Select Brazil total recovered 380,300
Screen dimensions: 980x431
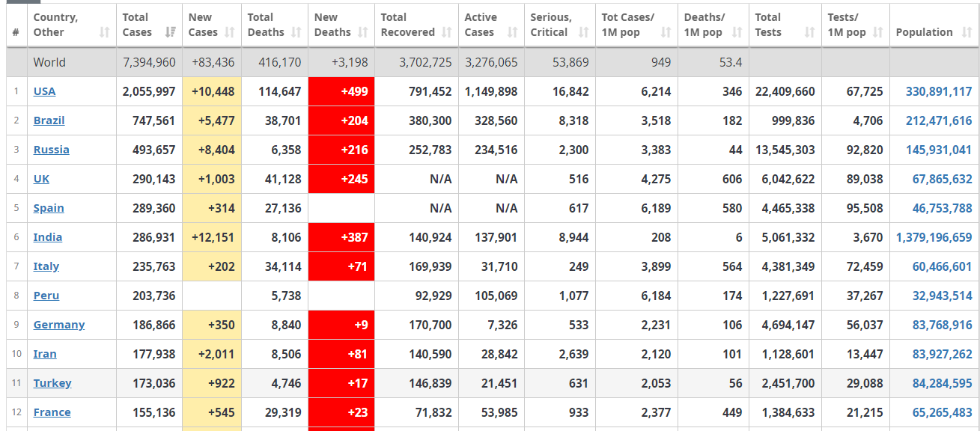pos(430,120)
